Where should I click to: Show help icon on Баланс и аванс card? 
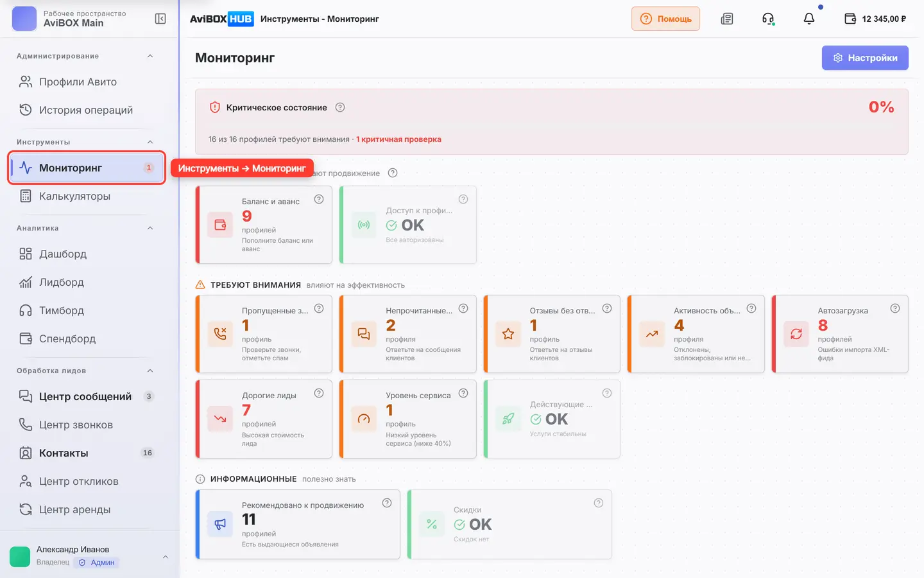(x=319, y=199)
